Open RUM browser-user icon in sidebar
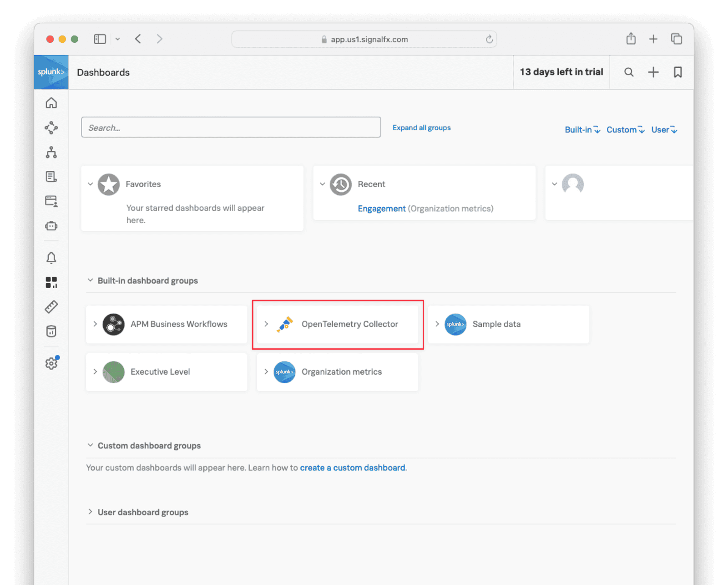 point(51,201)
